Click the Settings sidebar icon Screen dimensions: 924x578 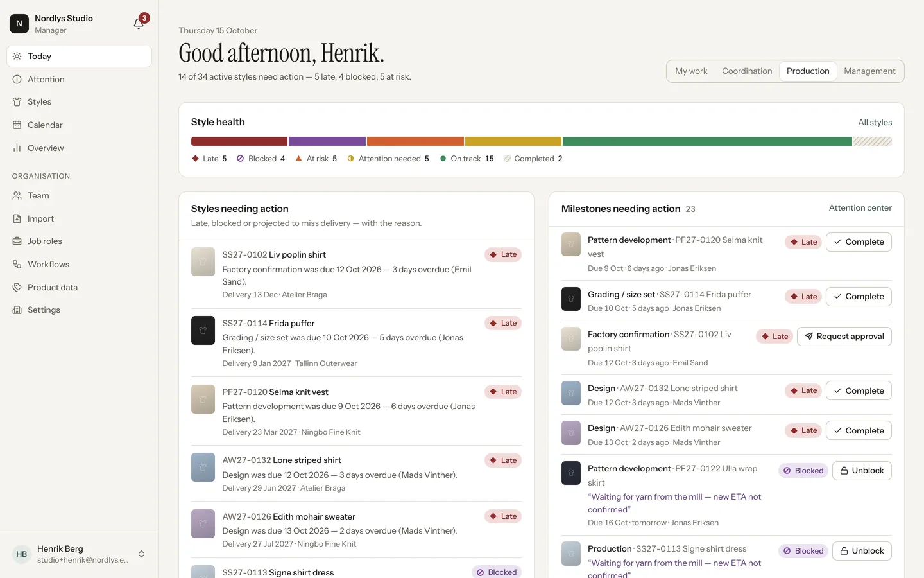tap(17, 310)
